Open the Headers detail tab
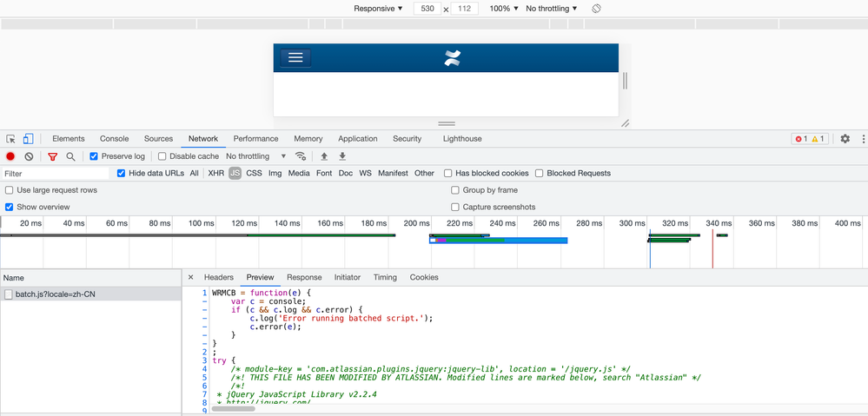Viewport: 868px width, 416px height. (219, 277)
